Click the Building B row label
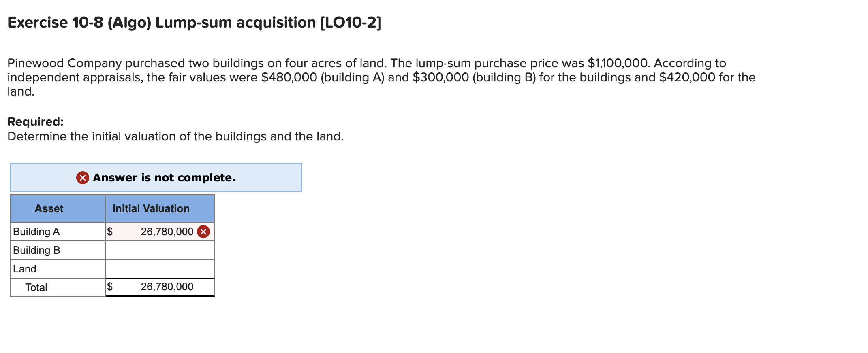 pyautogui.click(x=36, y=250)
